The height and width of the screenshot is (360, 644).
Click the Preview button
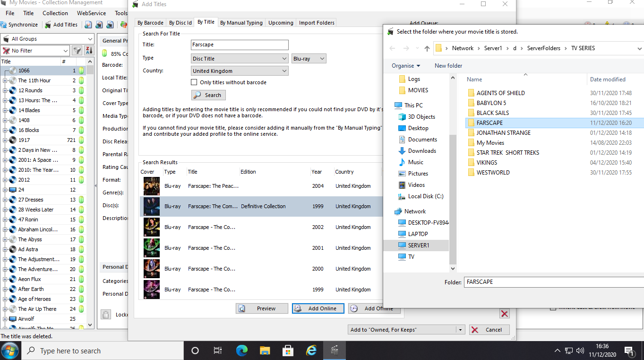(x=262, y=308)
